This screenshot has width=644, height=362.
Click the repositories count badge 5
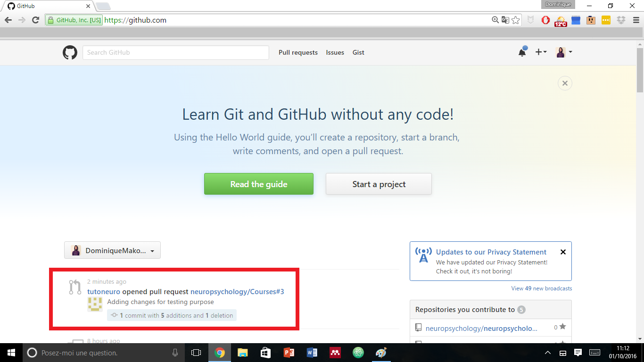(x=521, y=310)
